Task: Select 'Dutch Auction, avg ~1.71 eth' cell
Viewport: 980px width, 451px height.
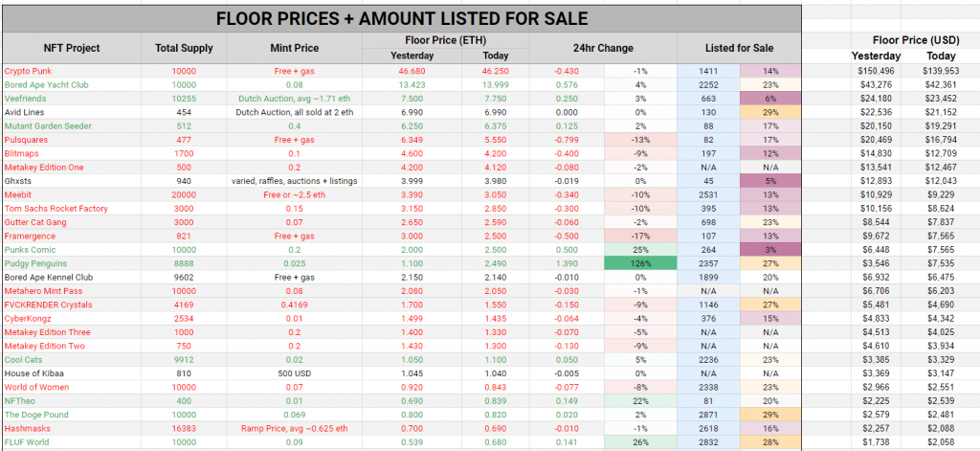Action: [295, 99]
